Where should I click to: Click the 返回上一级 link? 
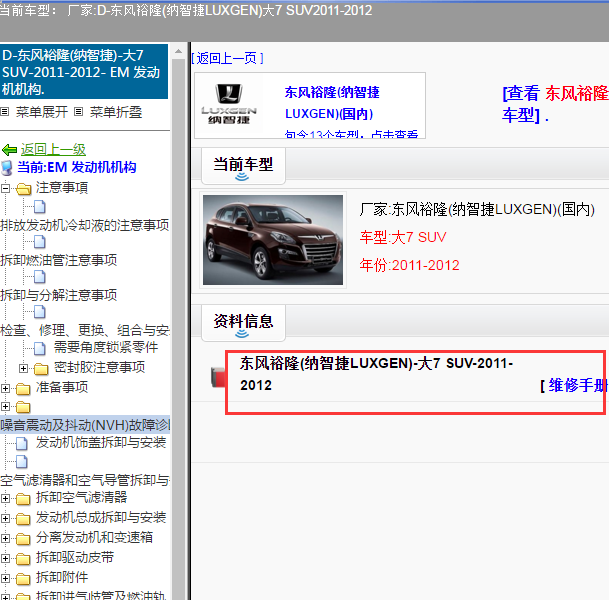pyautogui.click(x=53, y=150)
